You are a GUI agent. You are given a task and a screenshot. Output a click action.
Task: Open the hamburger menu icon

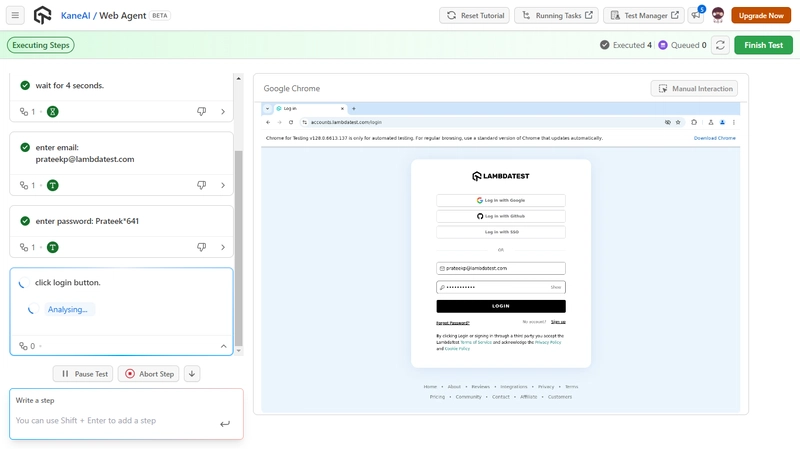[x=15, y=15]
